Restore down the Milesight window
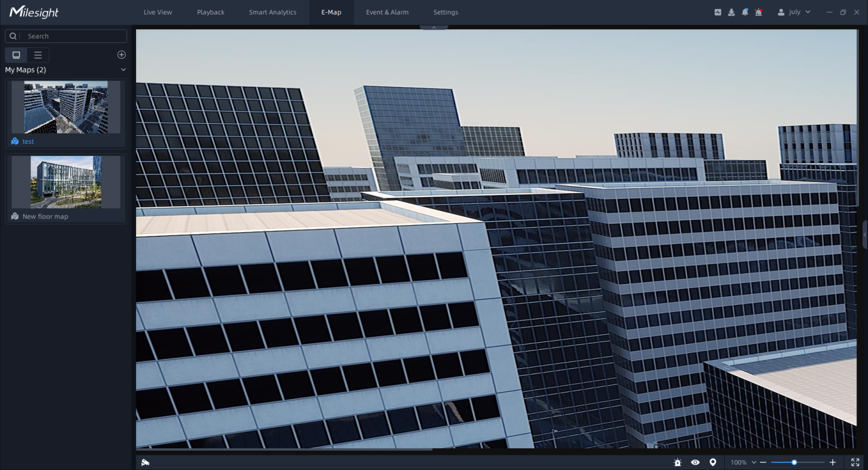Screen dimensions: 868x470 tap(843, 12)
